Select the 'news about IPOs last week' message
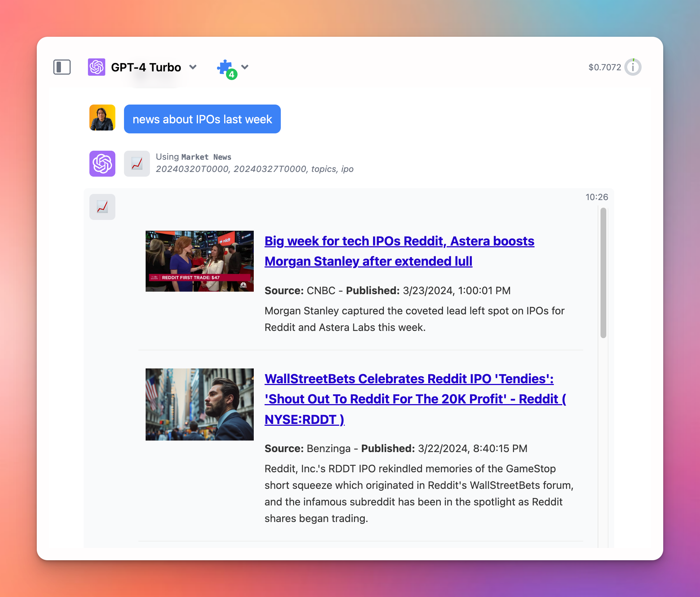This screenshot has height=597, width=700. coord(202,119)
